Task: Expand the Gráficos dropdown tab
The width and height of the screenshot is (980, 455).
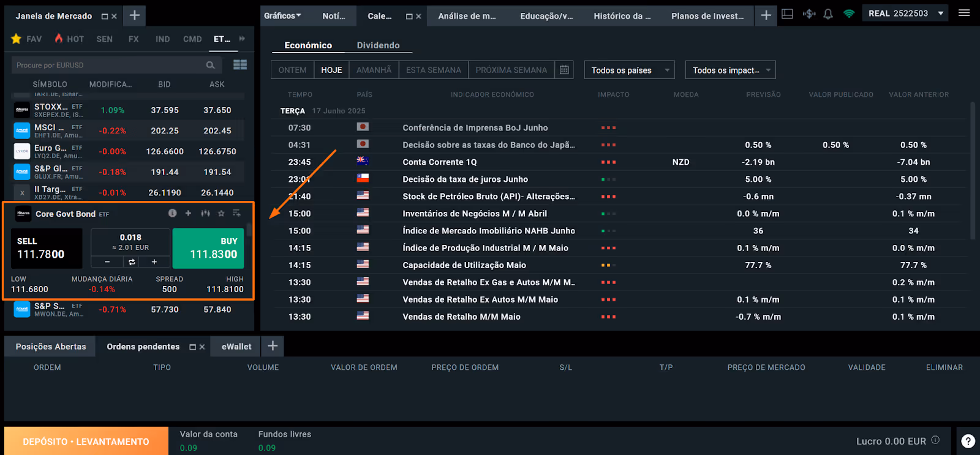Action: pyautogui.click(x=282, y=16)
